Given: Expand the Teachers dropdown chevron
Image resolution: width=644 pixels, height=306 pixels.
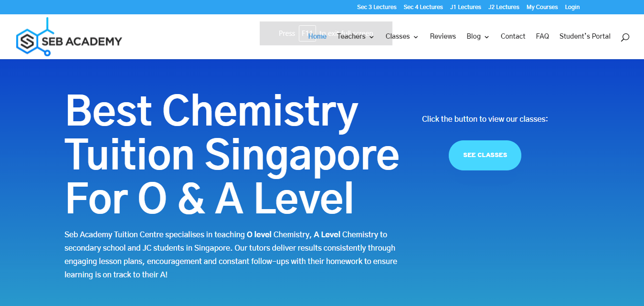Looking at the screenshot, I should 372,37.
